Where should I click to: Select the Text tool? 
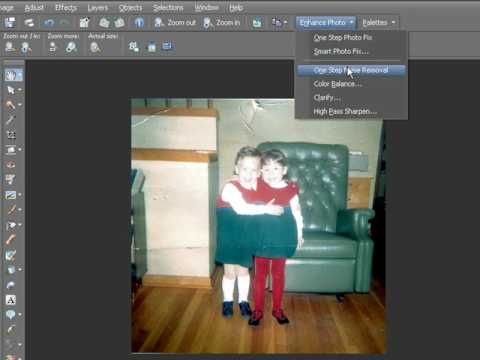[x=11, y=300]
